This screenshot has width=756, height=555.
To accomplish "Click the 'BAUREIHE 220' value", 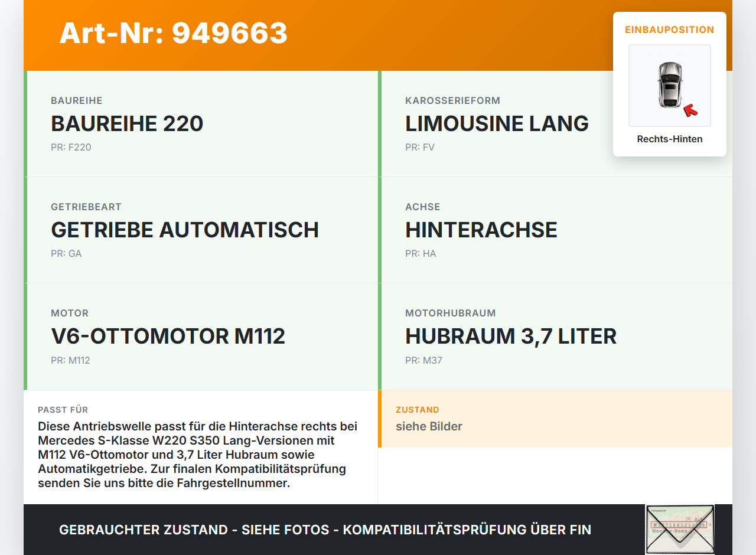I will [x=127, y=123].
